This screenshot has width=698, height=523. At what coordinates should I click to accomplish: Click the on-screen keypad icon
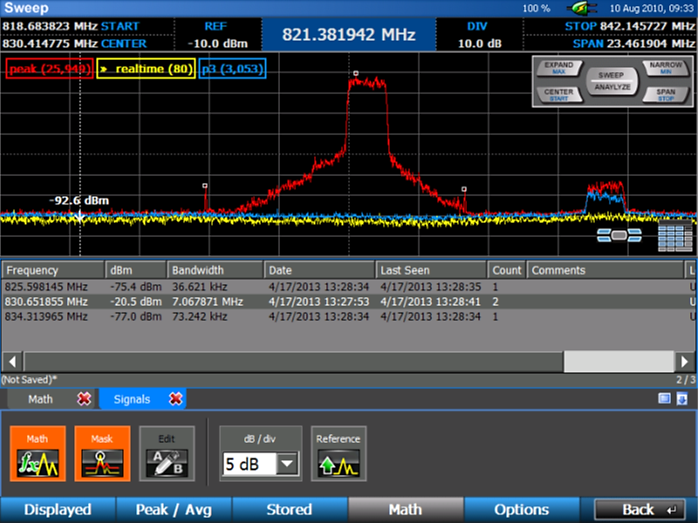[675, 237]
